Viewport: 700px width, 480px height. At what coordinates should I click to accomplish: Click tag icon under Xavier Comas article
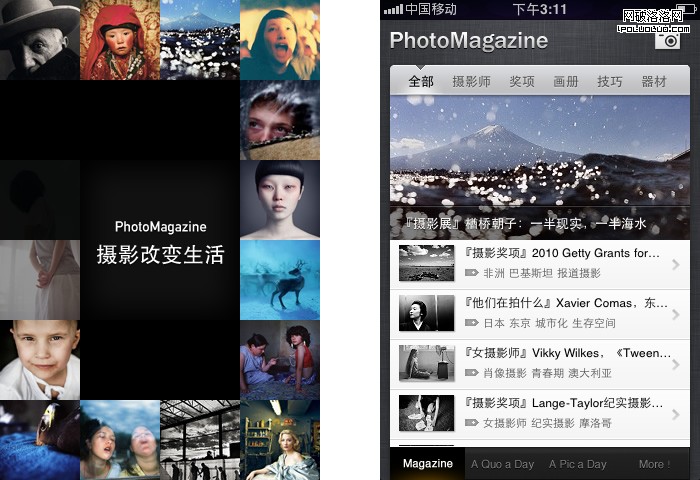coord(472,323)
